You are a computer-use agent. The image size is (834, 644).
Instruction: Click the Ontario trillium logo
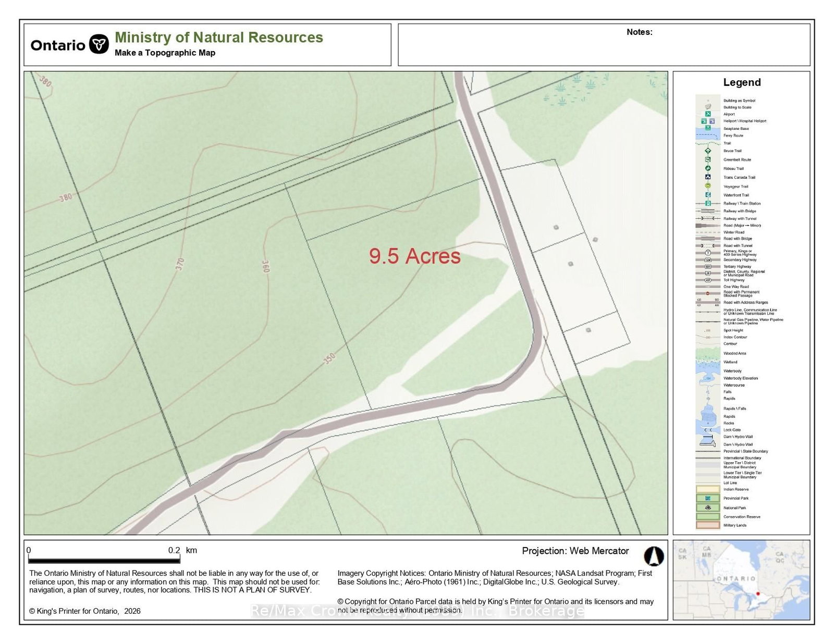[99, 44]
